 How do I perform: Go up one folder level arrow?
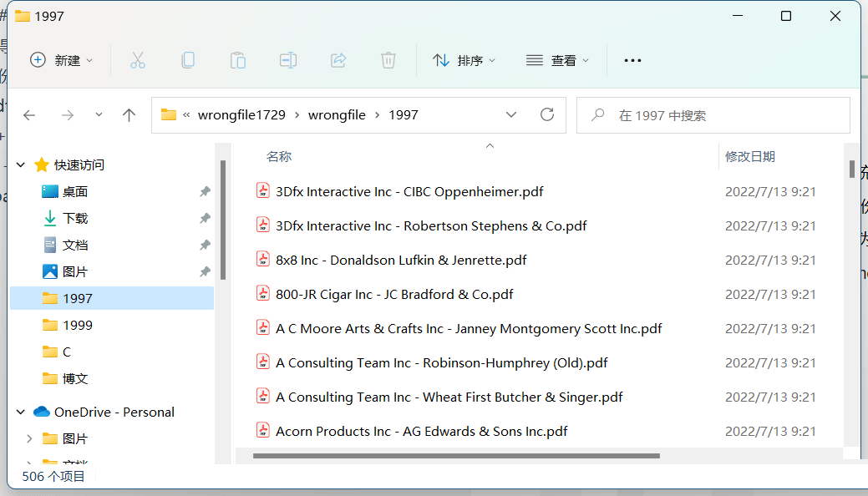(x=129, y=115)
